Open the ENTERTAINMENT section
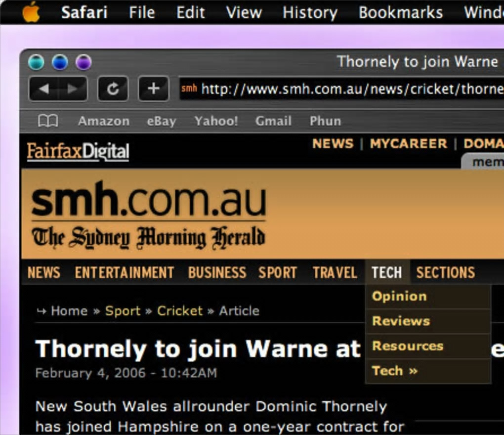Image resolution: width=504 pixels, height=435 pixels. click(x=125, y=273)
